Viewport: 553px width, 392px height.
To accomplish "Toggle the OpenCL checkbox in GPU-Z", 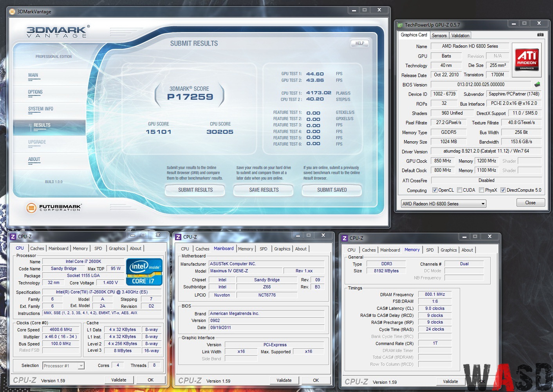I will (435, 190).
